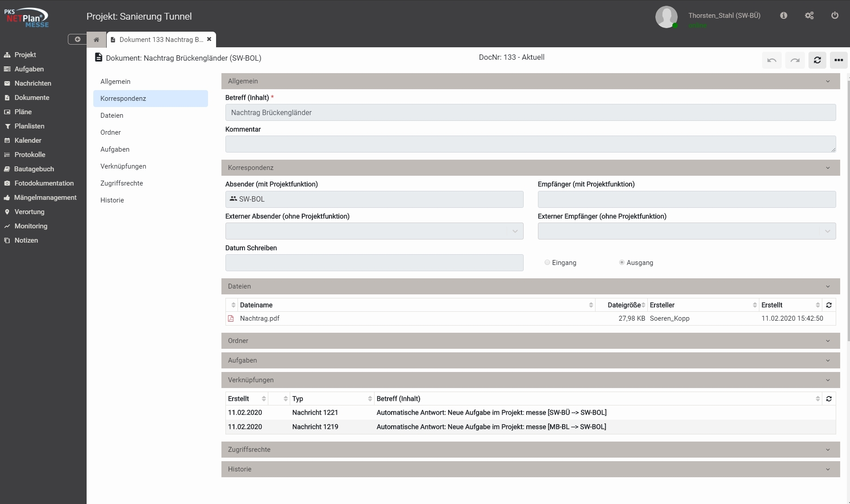
Task: Click the info icon in the header
Action: click(783, 16)
